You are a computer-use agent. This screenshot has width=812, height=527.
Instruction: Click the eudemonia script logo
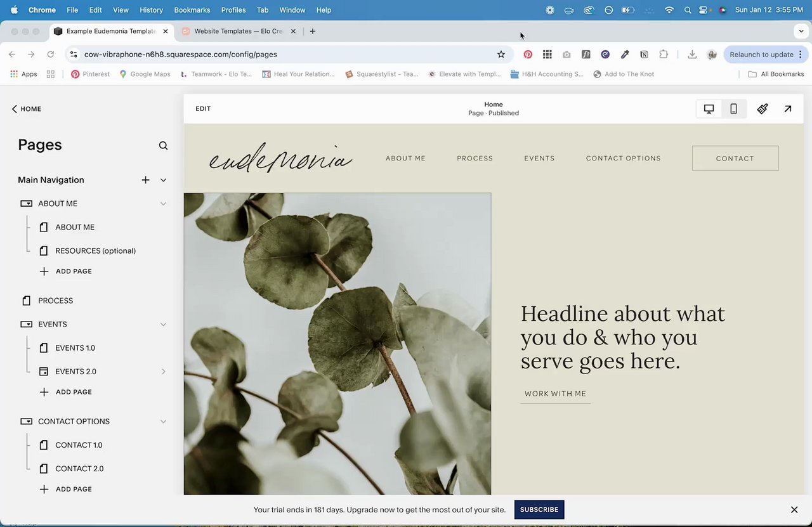click(x=280, y=157)
